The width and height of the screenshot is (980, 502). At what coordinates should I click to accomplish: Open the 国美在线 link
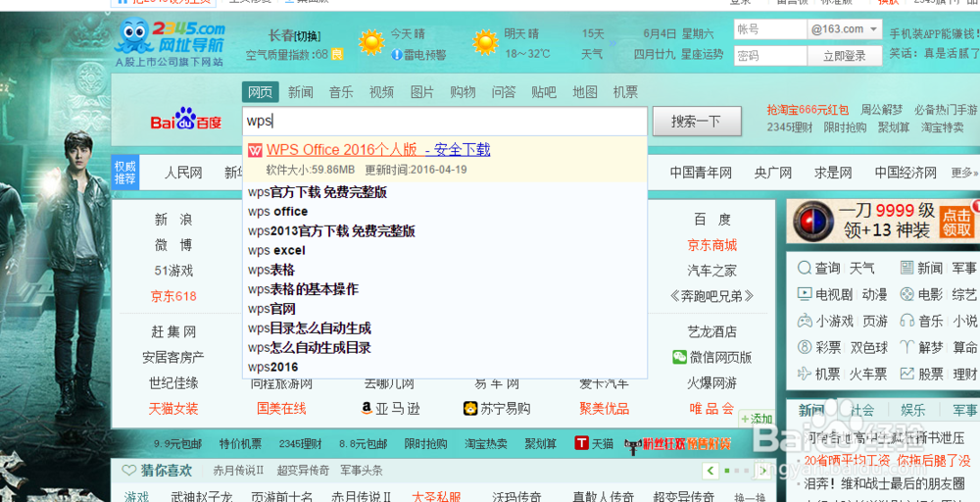click(x=281, y=409)
